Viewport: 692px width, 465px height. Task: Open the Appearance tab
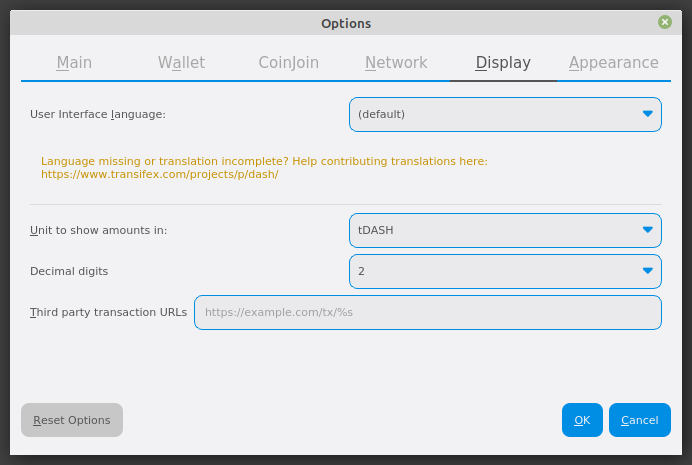click(x=613, y=63)
